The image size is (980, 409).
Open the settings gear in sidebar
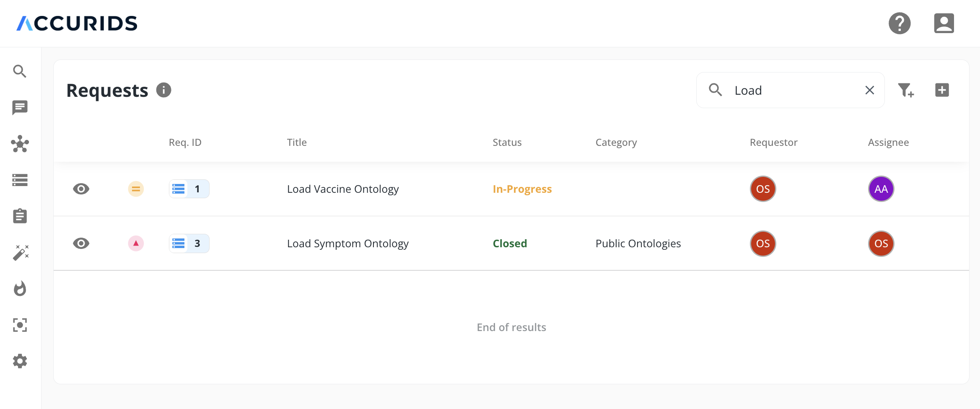(20, 361)
